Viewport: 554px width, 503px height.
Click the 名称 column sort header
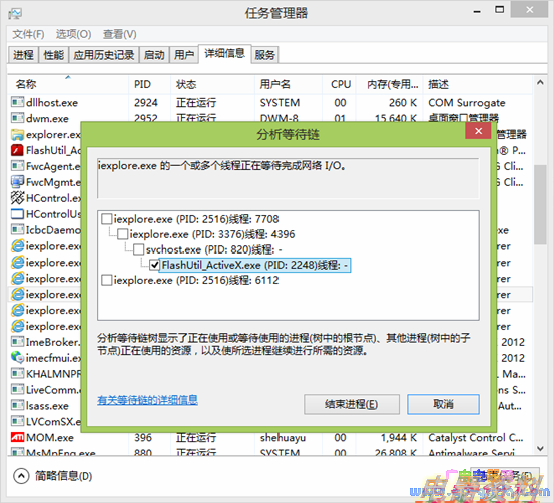(x=67, y=84)
